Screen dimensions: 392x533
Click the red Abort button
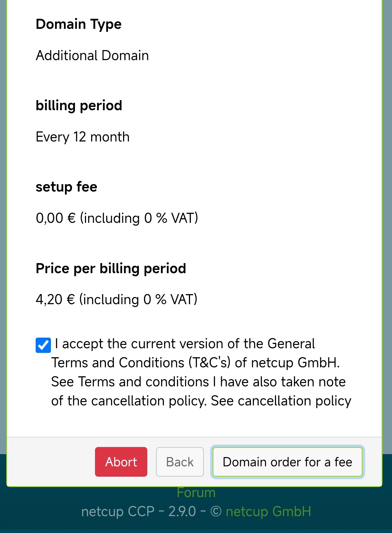121,462
